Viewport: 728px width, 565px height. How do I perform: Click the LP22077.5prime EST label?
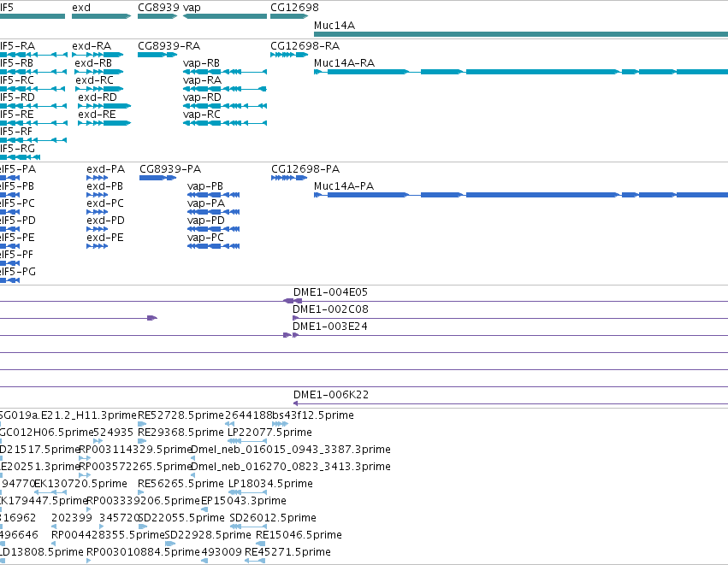(x=269, y=433)
